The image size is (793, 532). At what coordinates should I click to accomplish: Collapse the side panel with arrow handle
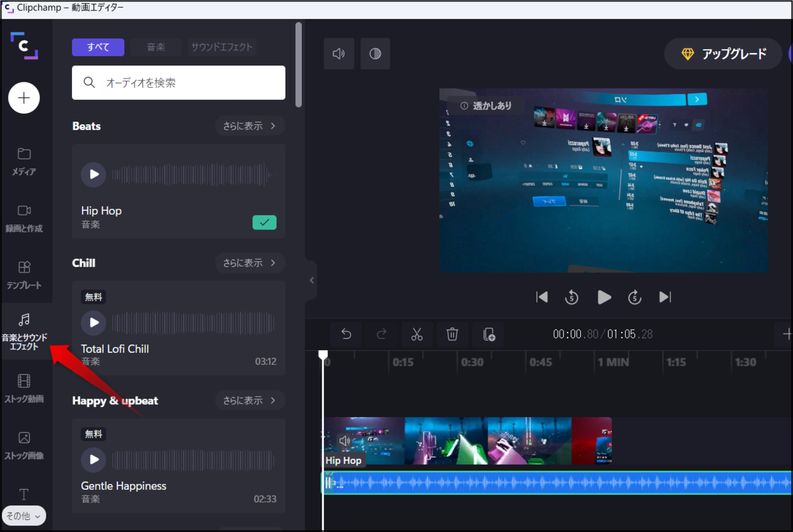pyautogui.click(x=311, y=280)
